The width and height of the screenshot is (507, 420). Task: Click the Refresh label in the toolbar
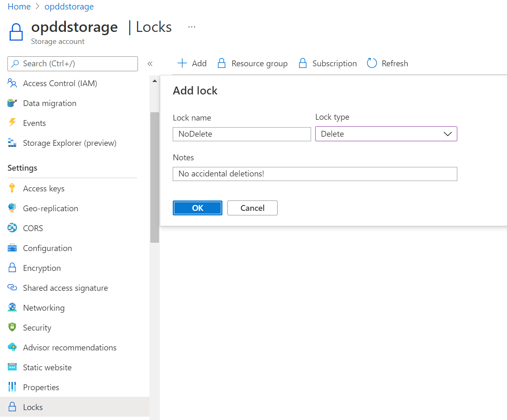pos(395,63)
